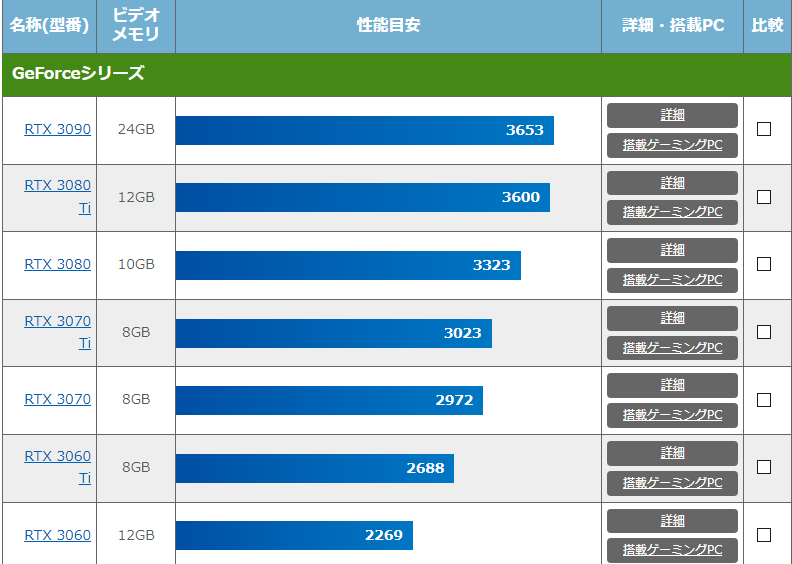This screenshot has height=564, width=792.
Task: Click the 2269 performance bar
Action: 294,535
